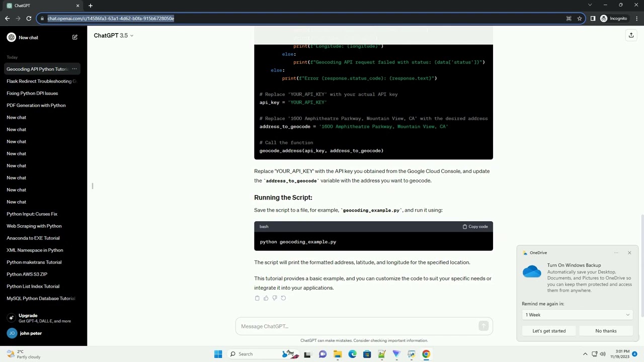Open Anaconda to EXE Tutorial chat
644x362 pixels.
pos(43,238)
